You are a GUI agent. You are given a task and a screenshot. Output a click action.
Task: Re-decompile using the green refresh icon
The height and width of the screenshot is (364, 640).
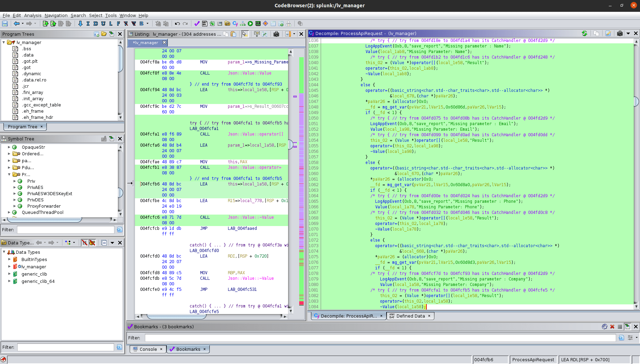coord(585,33)
